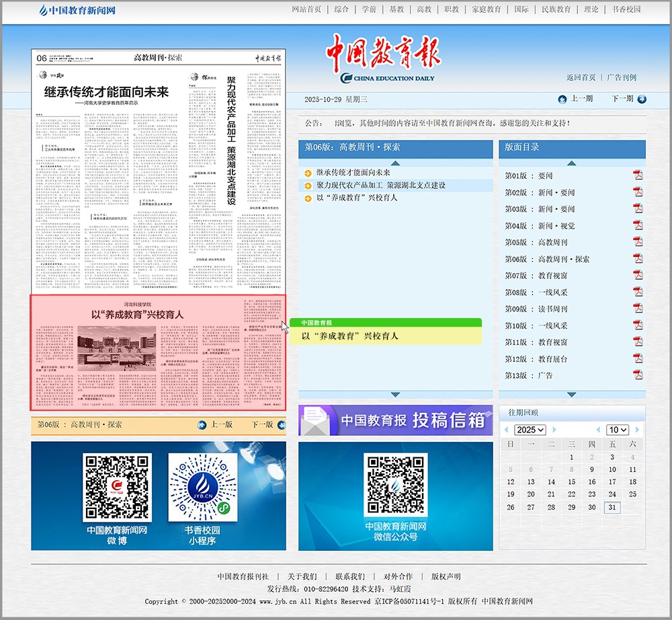
Task: Download the PDF for 第06版：高教周刊·探索
Action: tap(637, 258)
